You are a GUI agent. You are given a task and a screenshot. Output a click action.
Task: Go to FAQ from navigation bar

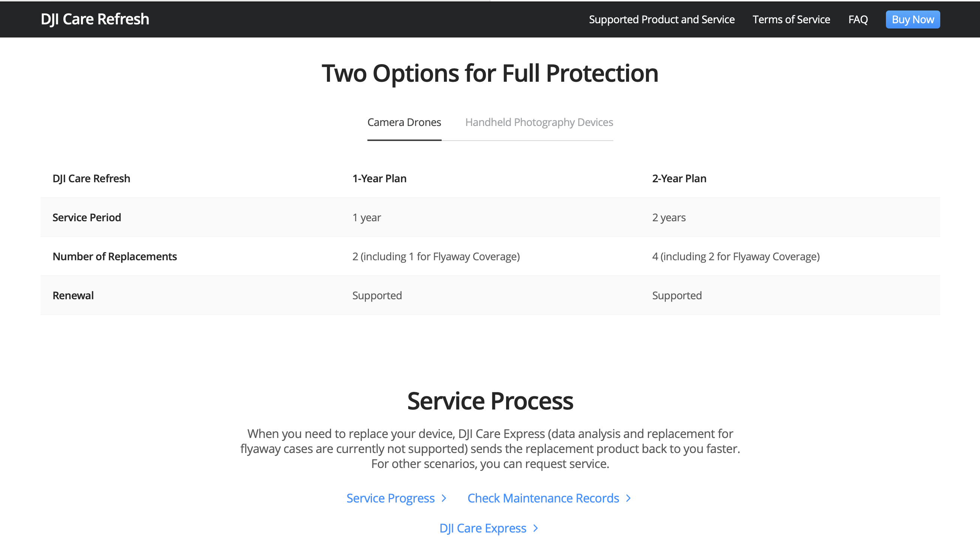point(858,19)
